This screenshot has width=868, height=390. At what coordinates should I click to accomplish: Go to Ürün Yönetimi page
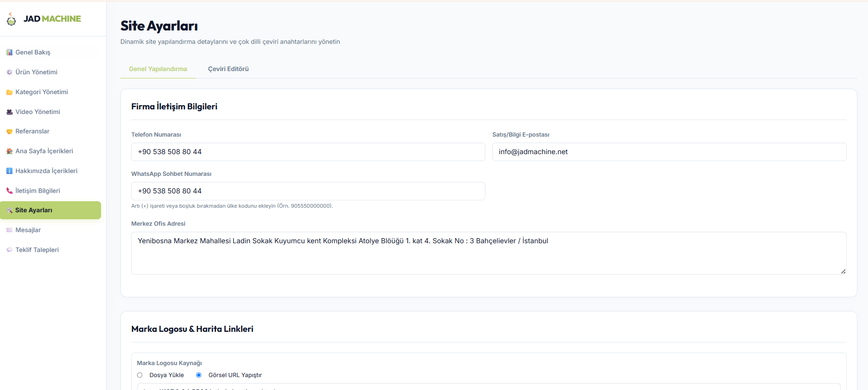pos(51,72)
